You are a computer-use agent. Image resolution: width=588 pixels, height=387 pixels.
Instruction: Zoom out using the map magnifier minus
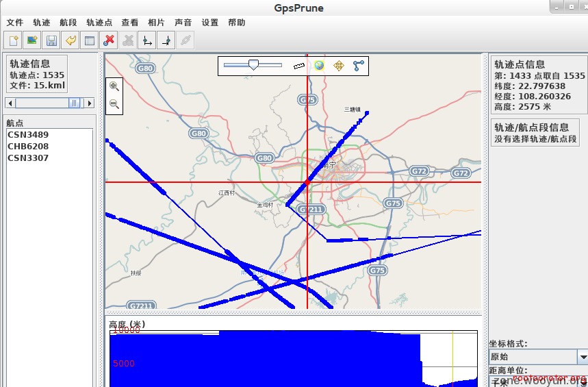(114, 104)
